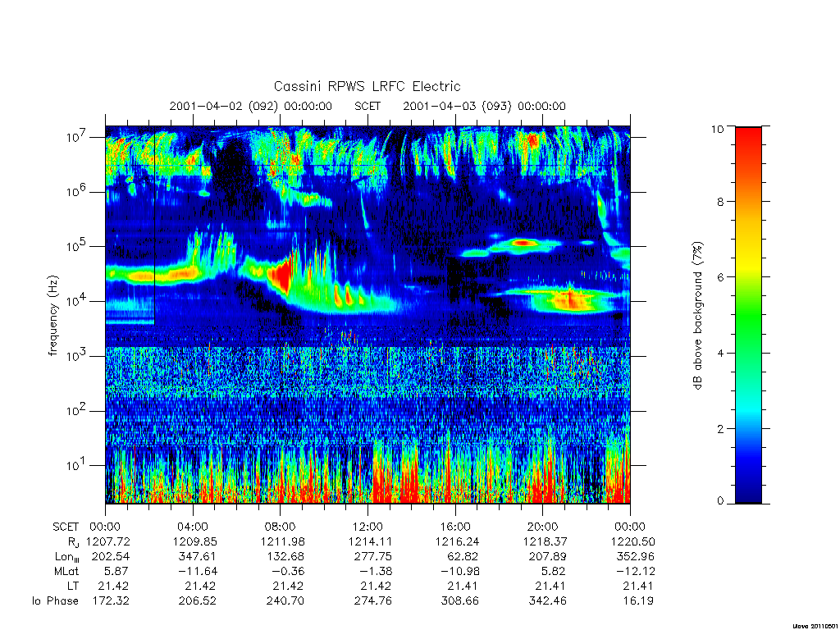Click the longitude value 347.61
Screen dimensions: 840x630
coord(198,557)
